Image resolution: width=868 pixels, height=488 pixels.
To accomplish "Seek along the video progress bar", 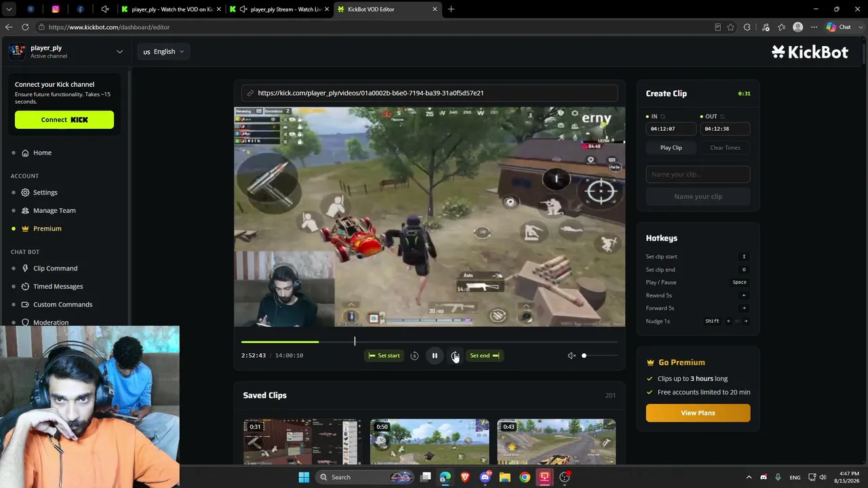I will 429,342.
